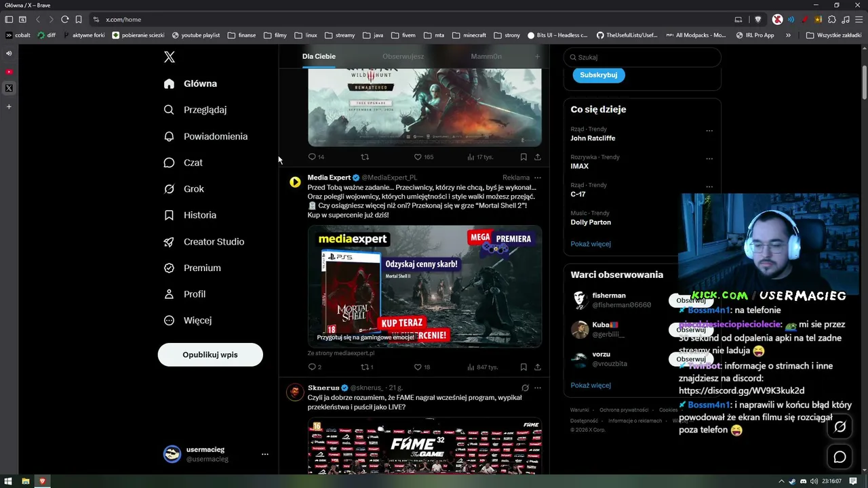Click the Opublikuj wpis button

[x=210, y=354]
